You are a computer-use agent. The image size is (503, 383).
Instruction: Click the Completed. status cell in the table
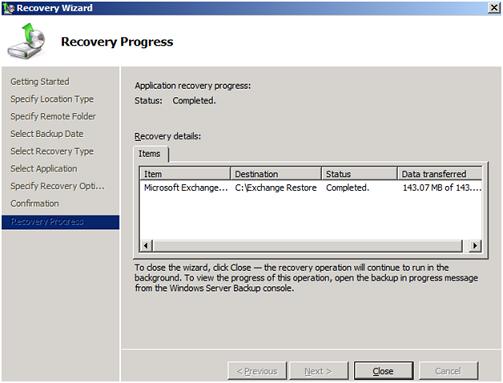pos(347,188)
